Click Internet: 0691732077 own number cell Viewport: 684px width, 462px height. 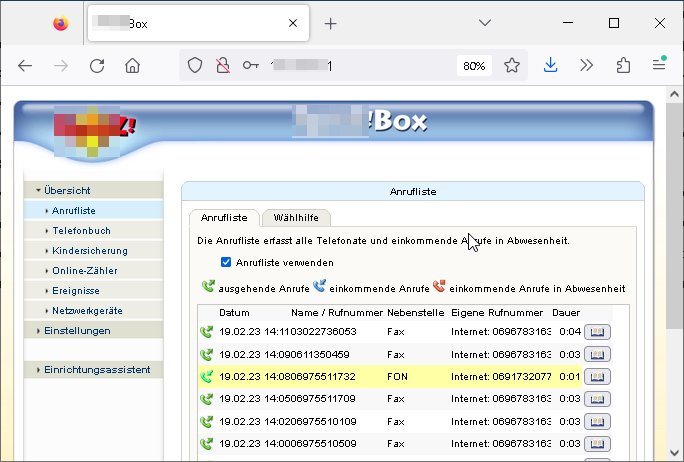click(501, 376)
